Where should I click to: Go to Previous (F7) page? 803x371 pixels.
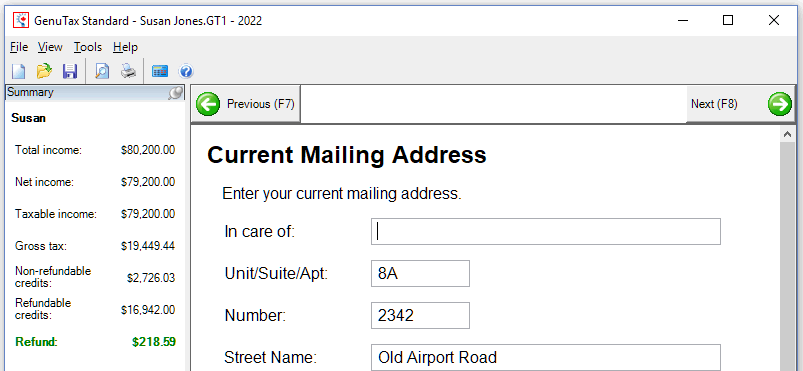(246, 104)
